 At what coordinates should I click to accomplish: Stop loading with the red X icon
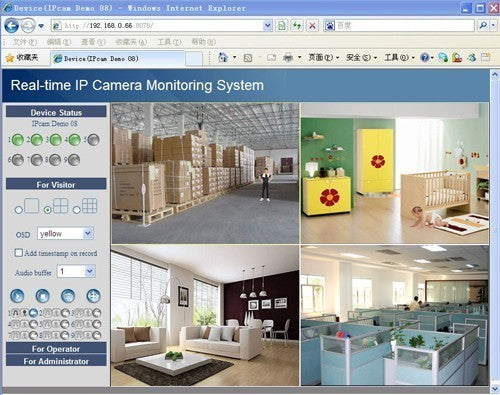click(312, 26)
